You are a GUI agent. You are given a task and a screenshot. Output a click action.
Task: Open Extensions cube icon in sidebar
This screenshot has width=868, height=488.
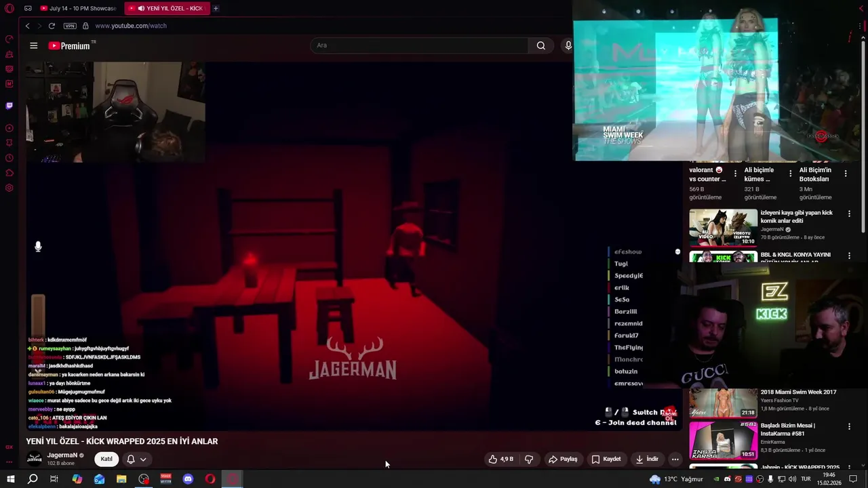pyautogui.click(x=9, y=173)
